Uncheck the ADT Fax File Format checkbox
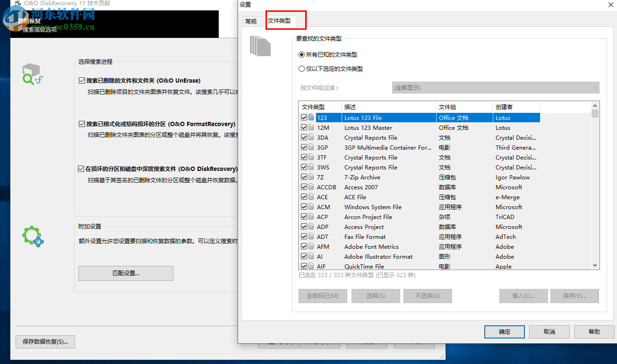Viewport: 617px width, 364px height. pyautogui.click(x=304, y=237)
